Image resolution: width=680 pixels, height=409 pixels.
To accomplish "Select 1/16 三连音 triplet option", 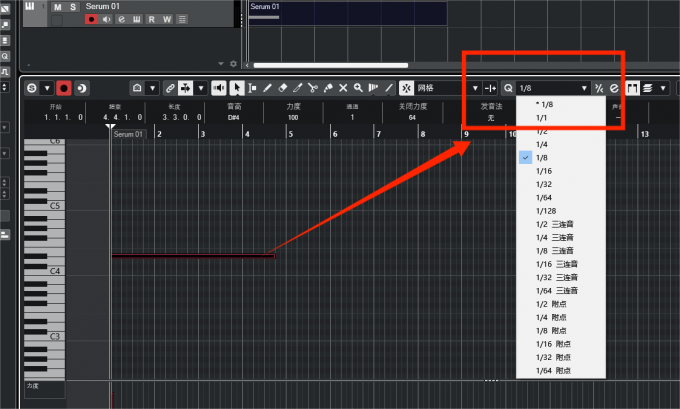I will tap(561, 264).
